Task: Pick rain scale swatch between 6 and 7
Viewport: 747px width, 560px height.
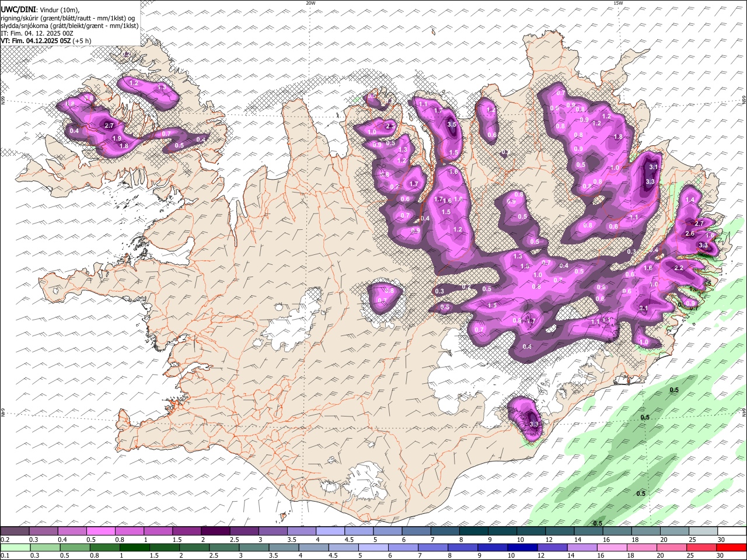Action: (403, 547)
